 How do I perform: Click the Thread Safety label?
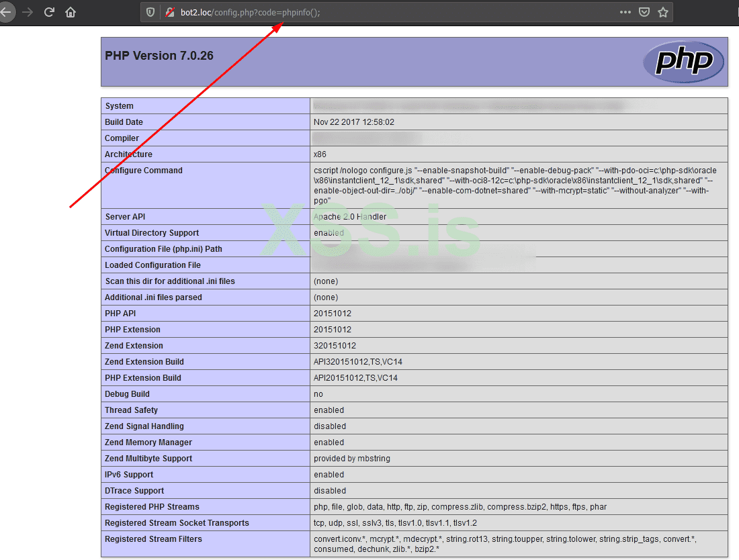pyautogui.click(x=131, y=410)
